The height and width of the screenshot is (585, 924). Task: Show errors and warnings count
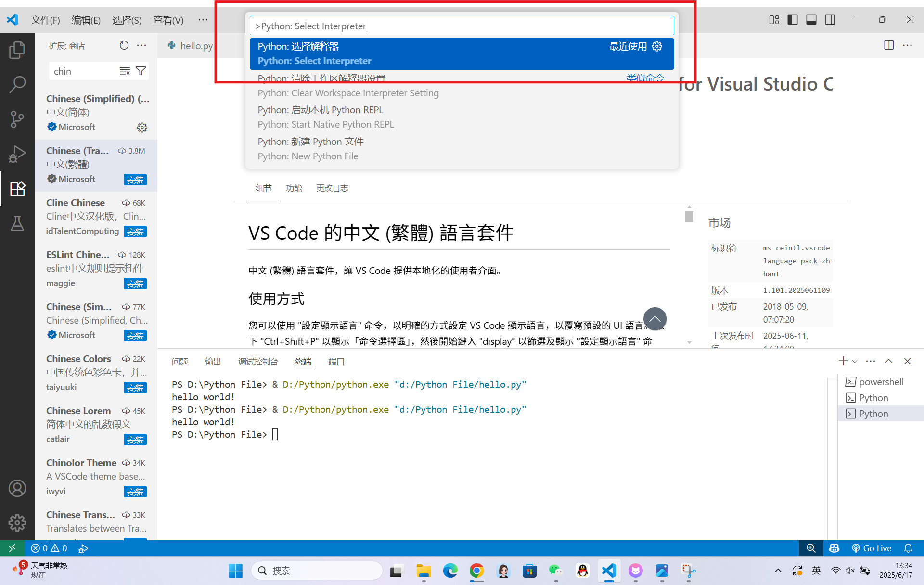point(49,548)
